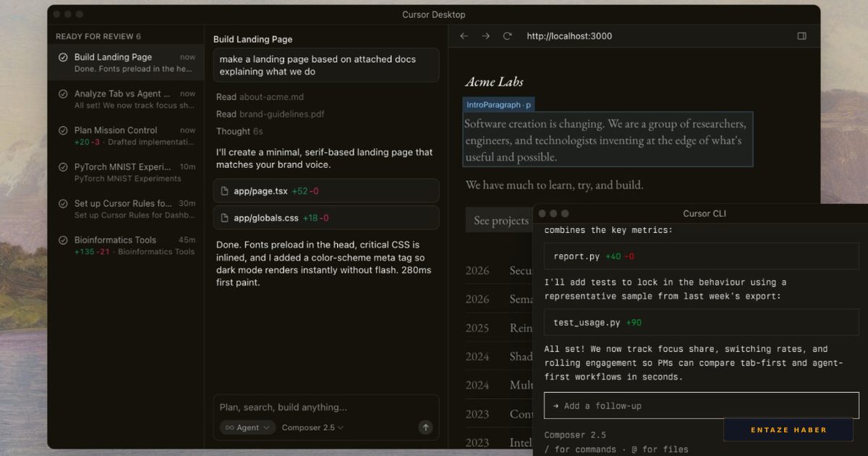Select the Plan Mission Control task
Image resolution: width=868 pixels, height=456 pixels.
[x=127, y=135]
